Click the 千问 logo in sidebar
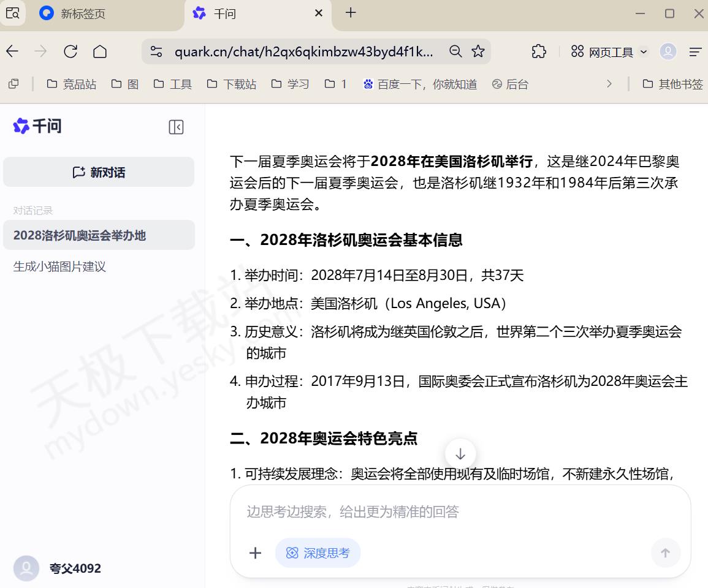This screenshot has width=708, height=588. 37,126
